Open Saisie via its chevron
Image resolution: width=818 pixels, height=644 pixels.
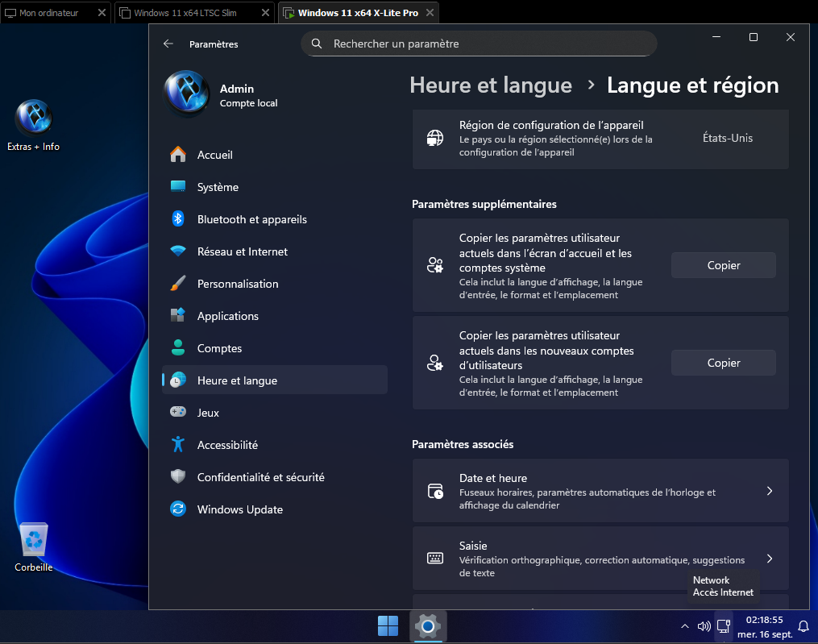(770, 559)
